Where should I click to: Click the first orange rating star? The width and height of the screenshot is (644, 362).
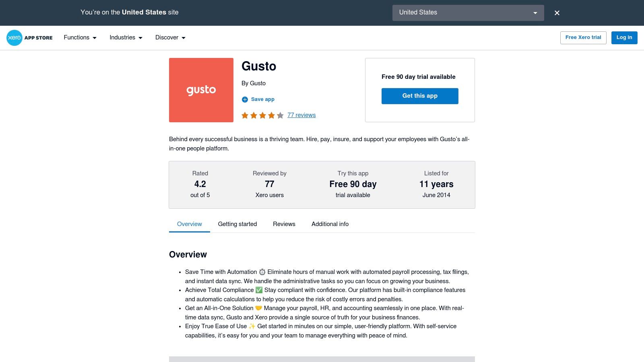[245, 116]
